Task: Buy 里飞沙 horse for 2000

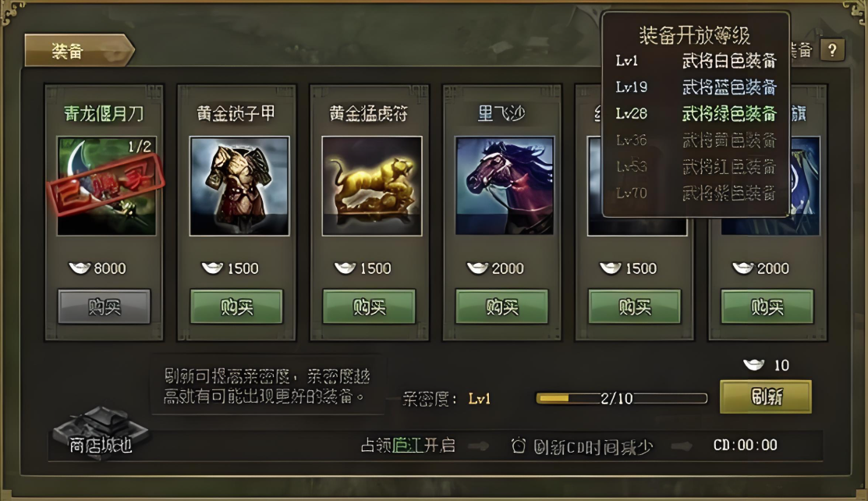Action: pos(501,307)
